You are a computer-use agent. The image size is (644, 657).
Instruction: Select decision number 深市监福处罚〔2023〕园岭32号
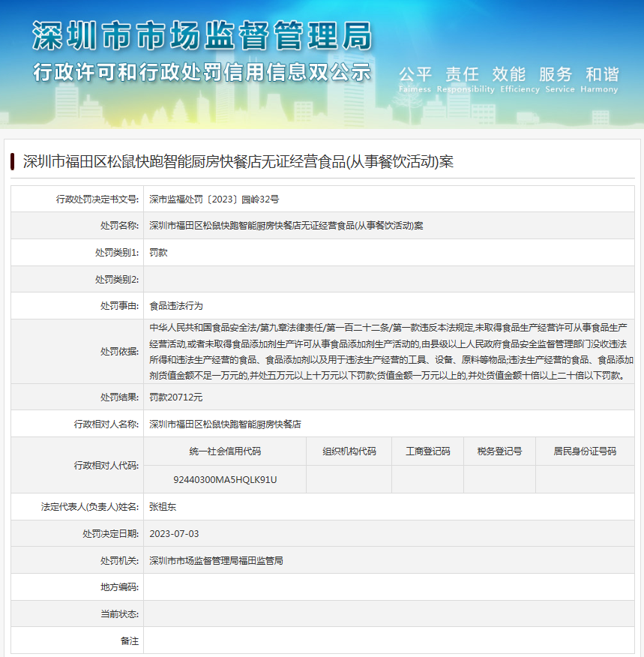pyautogui.click(x=214, y=199)
